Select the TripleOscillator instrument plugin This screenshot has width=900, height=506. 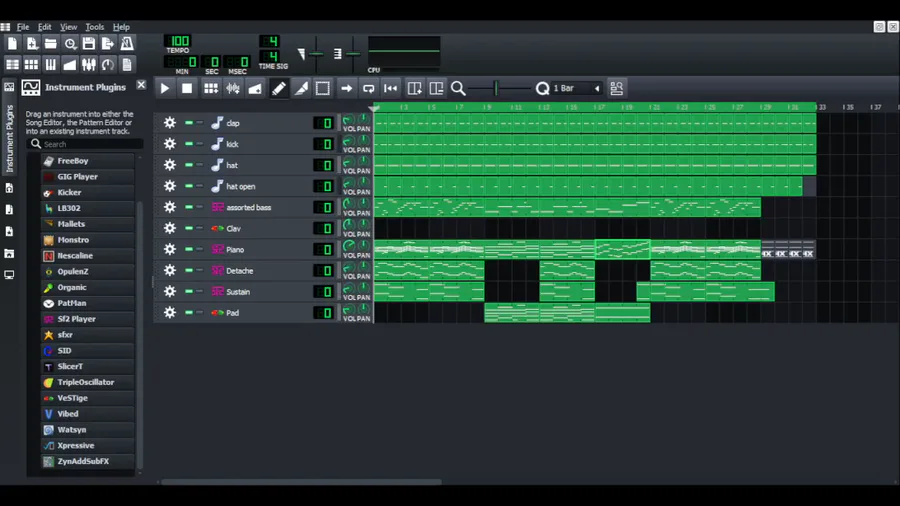88,382
